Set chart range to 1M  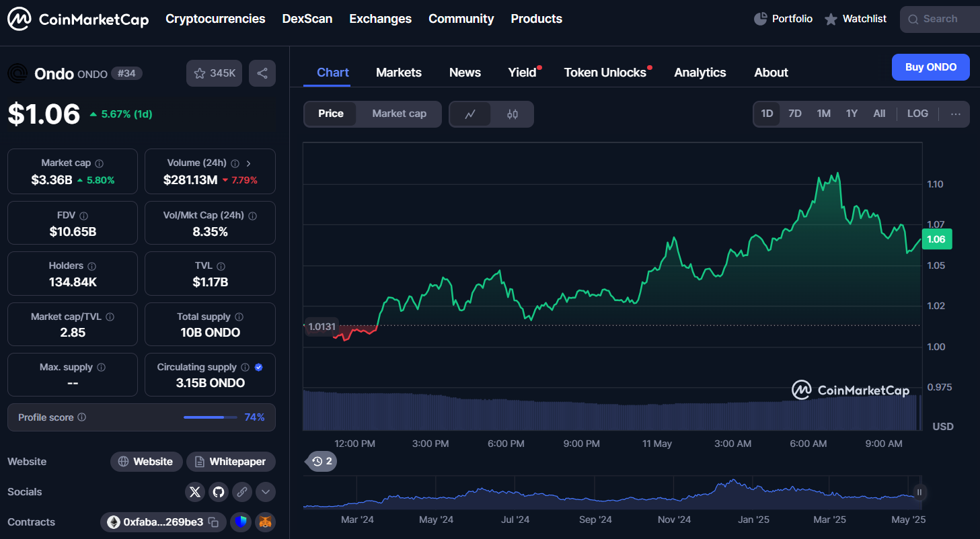pos(824,114)
